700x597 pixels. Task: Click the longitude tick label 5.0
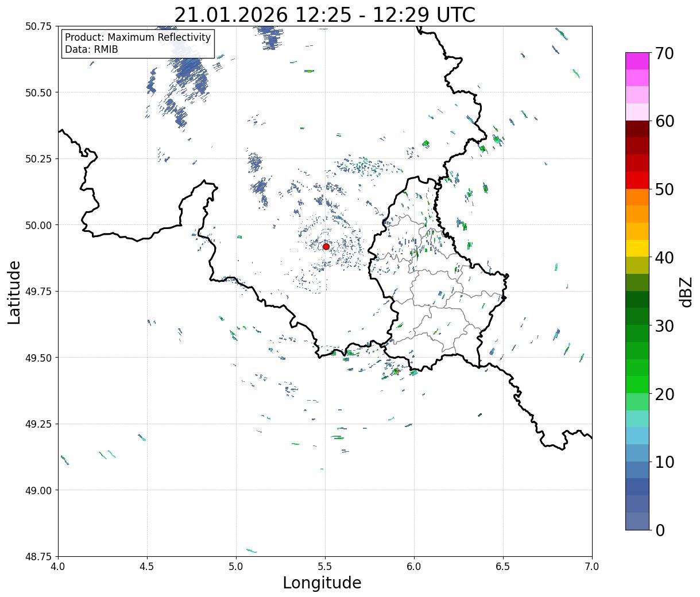(236, 567)
